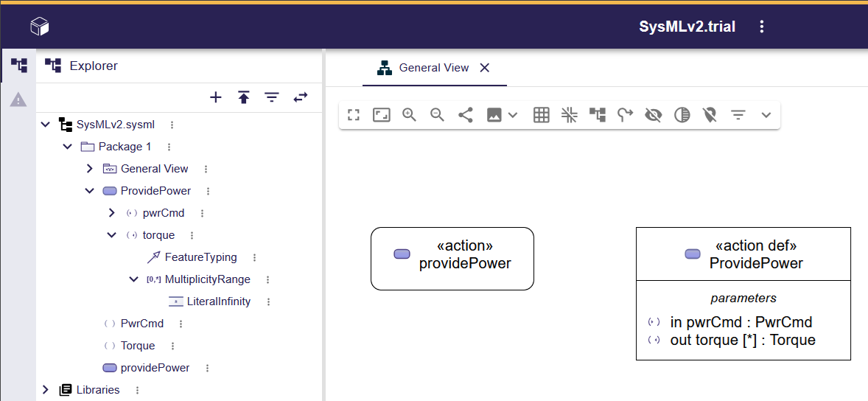Click the zoom in magnifier icon

[x=410, y=115]
